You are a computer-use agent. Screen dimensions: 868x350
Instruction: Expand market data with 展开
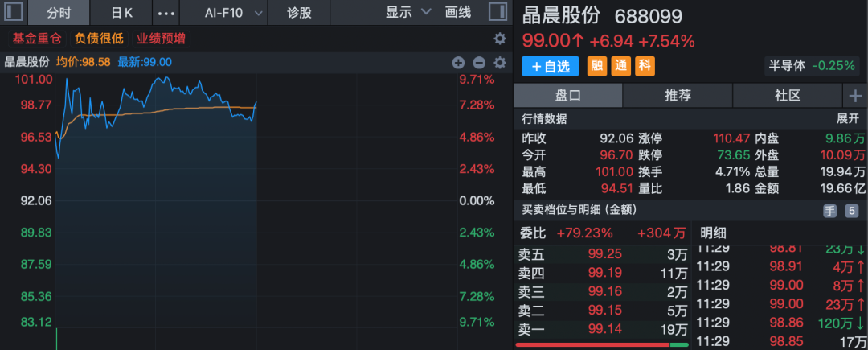848,118
